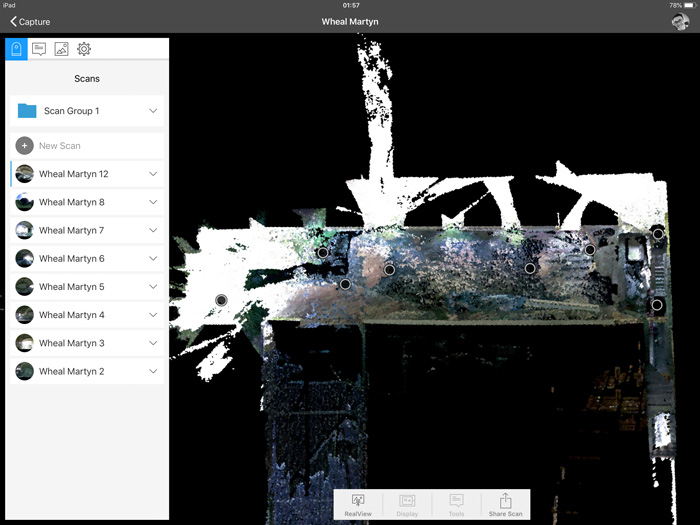Click the leftmost scan position marker
The image size is (700, 525).
pyautogui.click(x=221, y=300)
